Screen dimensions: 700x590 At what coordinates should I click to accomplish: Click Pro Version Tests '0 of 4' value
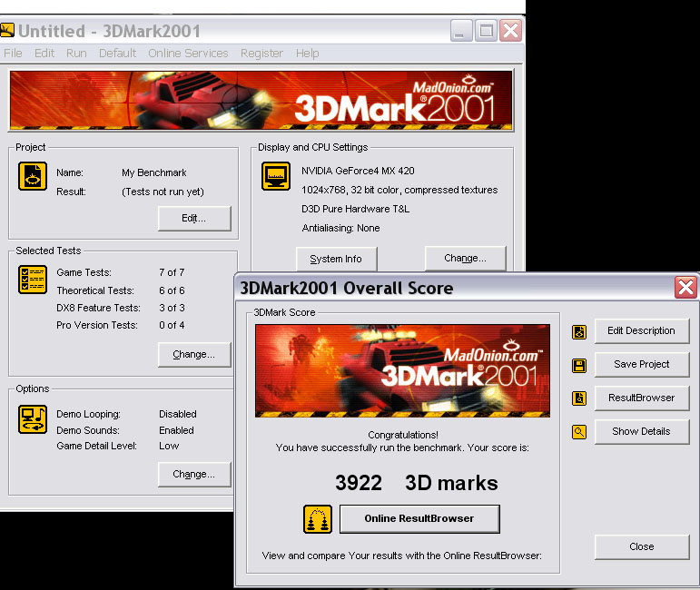pyautogui.click(x=172, y=325)
